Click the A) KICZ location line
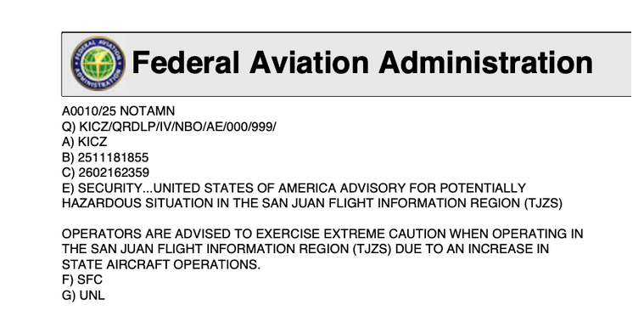The width and height of the screenshot is (644, 322). (84, 142)
